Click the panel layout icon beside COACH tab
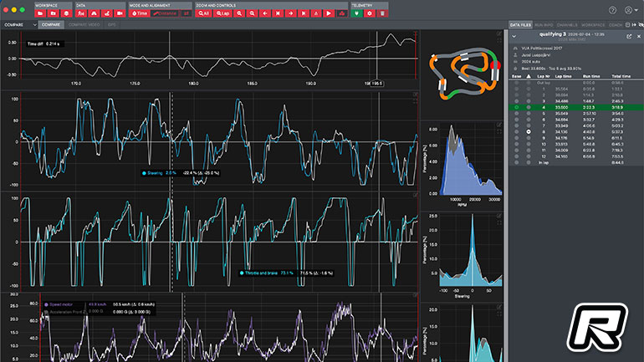 click(627, 24)
